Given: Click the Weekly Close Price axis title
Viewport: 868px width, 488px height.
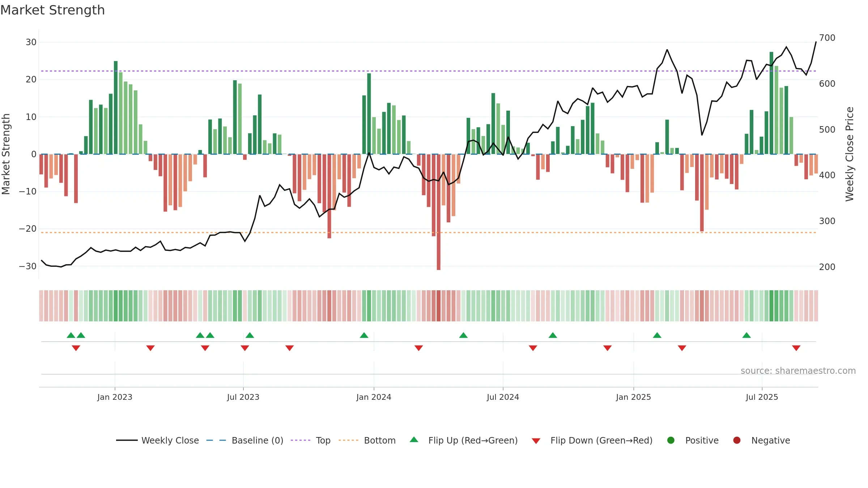Looking at the screenshot, I should point(850,154).
